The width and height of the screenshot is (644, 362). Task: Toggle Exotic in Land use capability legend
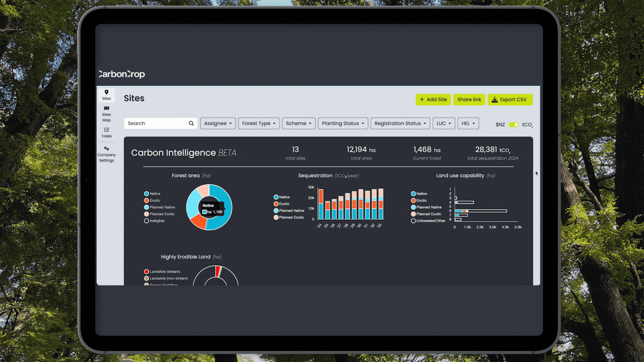tap(419, 200)
